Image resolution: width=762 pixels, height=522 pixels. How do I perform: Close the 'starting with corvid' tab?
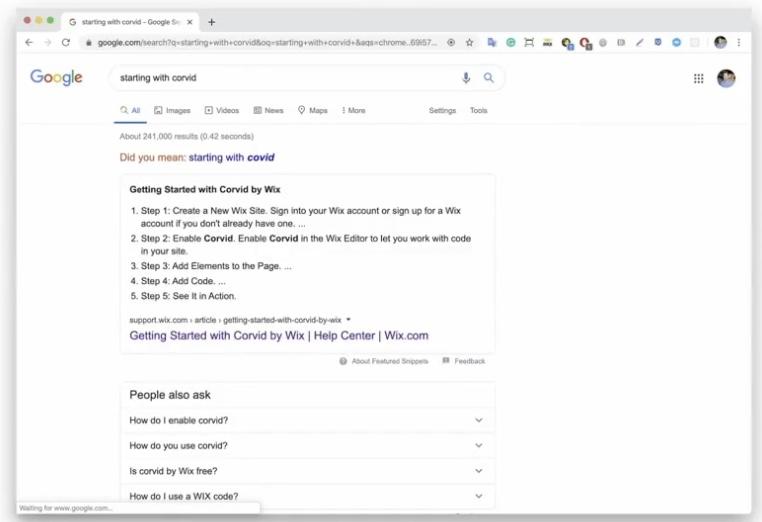click(x=190, y=22)
